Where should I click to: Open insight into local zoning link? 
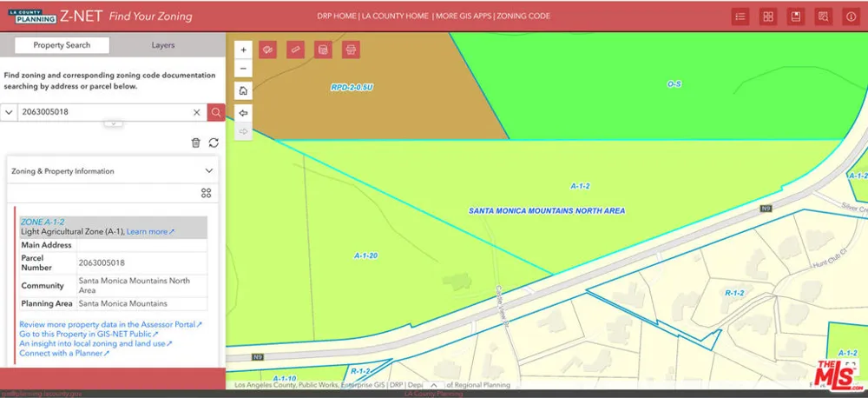(x=95, y=343)
